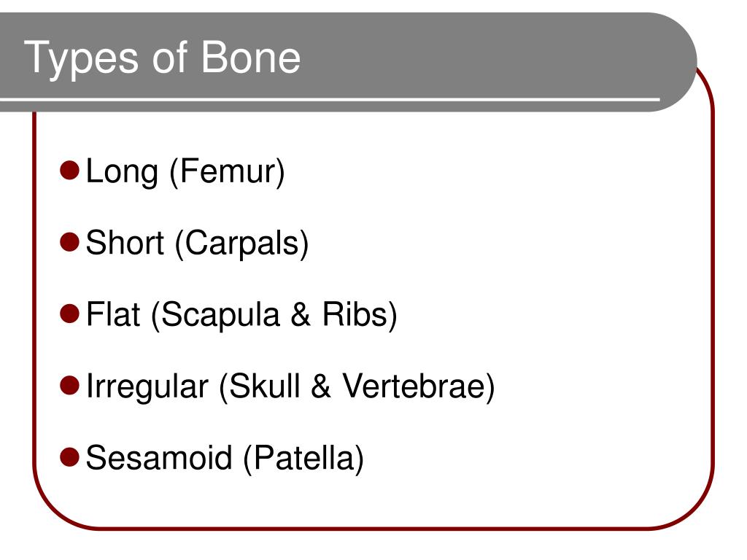Select the word "Vertebrae)"
This screenshot has width=747, height=560.
pyautogui.click(x=419, y=386)
